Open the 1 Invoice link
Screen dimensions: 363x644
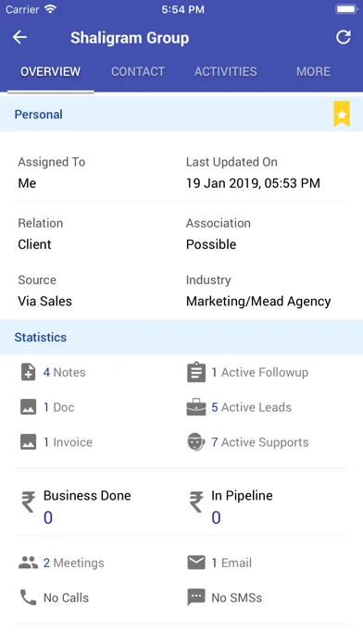click(x=68, y=442)
